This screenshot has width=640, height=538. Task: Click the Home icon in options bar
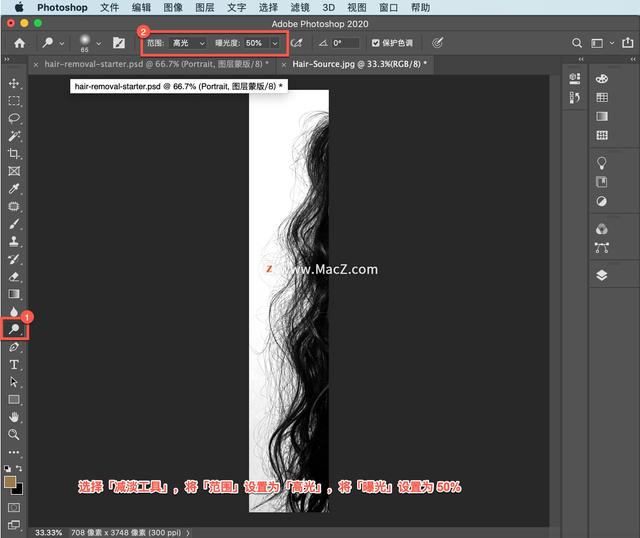click(19, 43)
